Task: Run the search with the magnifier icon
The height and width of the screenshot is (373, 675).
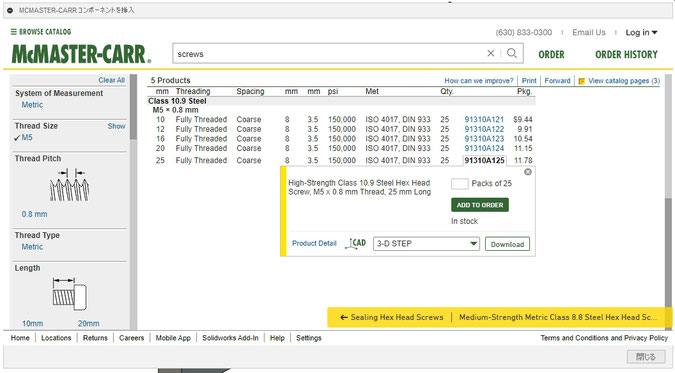Action: coord(512,53)
